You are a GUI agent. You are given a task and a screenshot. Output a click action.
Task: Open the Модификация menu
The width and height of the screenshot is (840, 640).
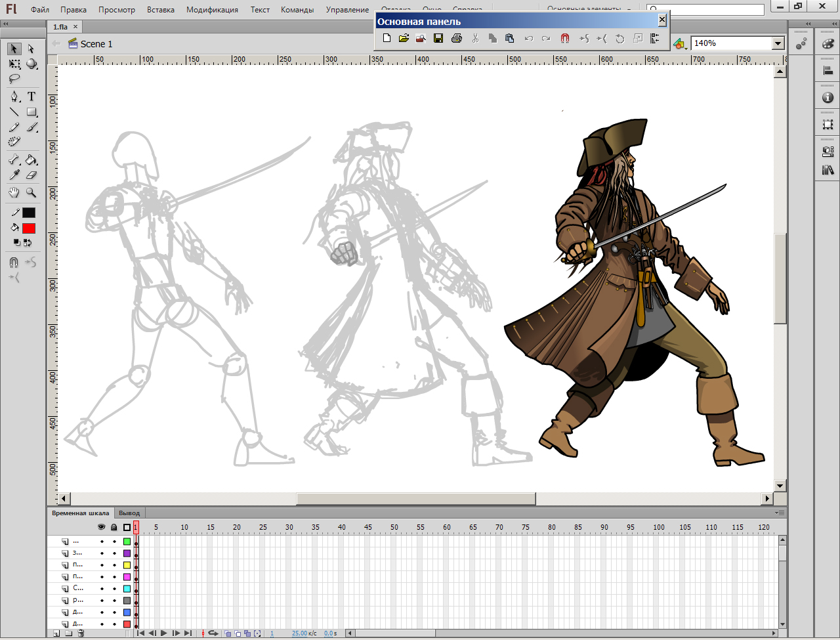coord(212,10)
